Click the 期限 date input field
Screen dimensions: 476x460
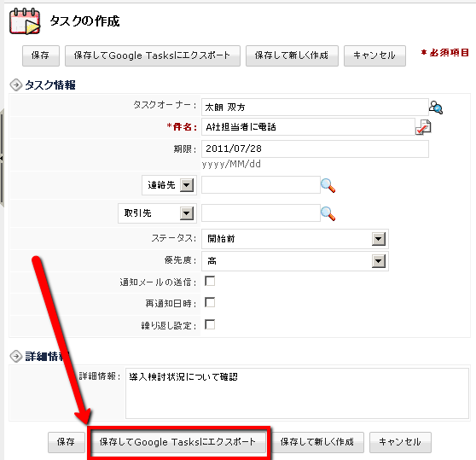[x=315, y=148]
